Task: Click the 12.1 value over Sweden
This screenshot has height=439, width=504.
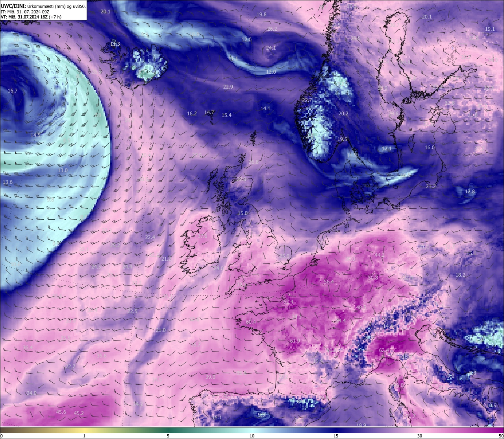Action: [x=387, y=149]
